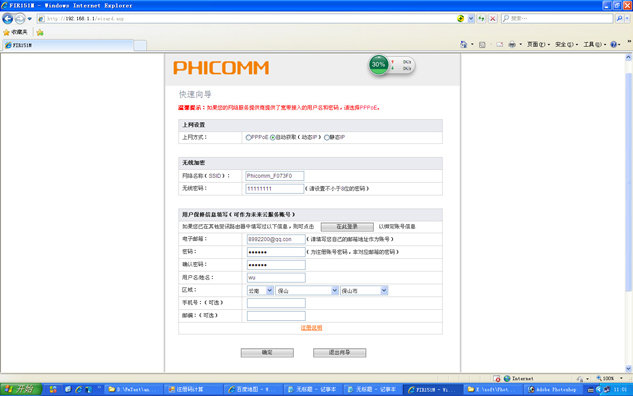Click the FIR151M browser tab
Screen dimensions: 633x396
[67, 45]
